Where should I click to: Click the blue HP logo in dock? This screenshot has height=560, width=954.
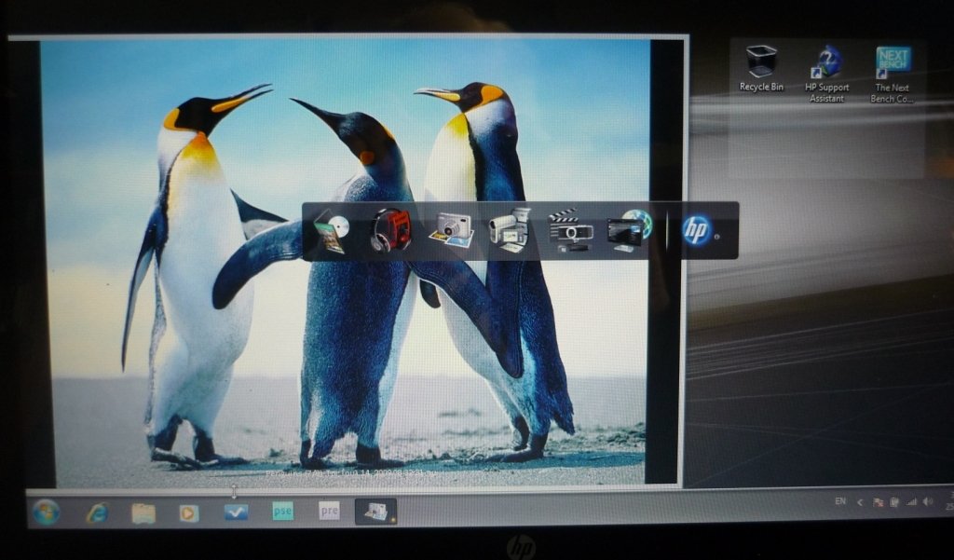(697, 230)
